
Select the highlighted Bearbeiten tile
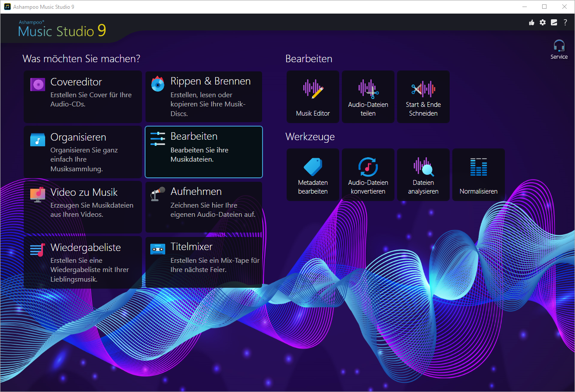[204, 152]
